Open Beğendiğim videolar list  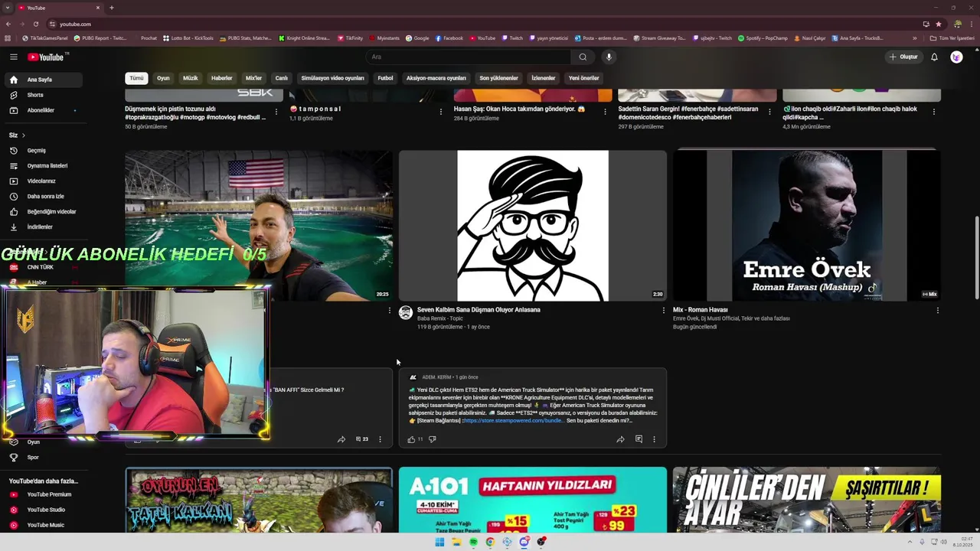pos(51,211)
